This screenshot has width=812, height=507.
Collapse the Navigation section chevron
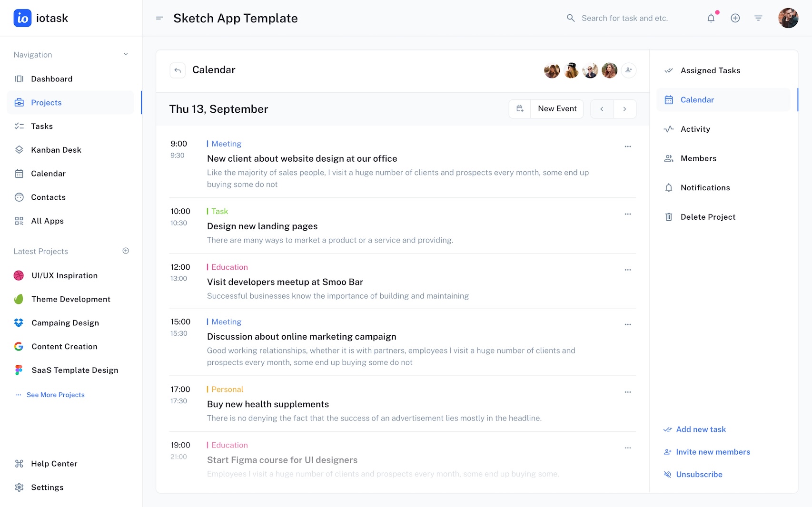(126, 54)
